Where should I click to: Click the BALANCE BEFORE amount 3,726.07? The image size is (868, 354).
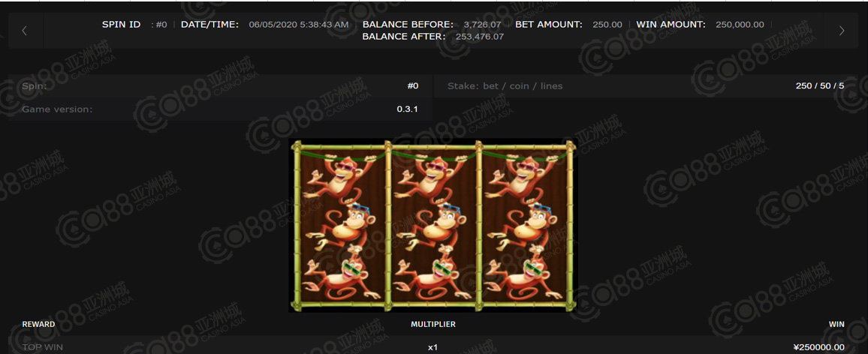pyautogui.click(x=482, y=25)
